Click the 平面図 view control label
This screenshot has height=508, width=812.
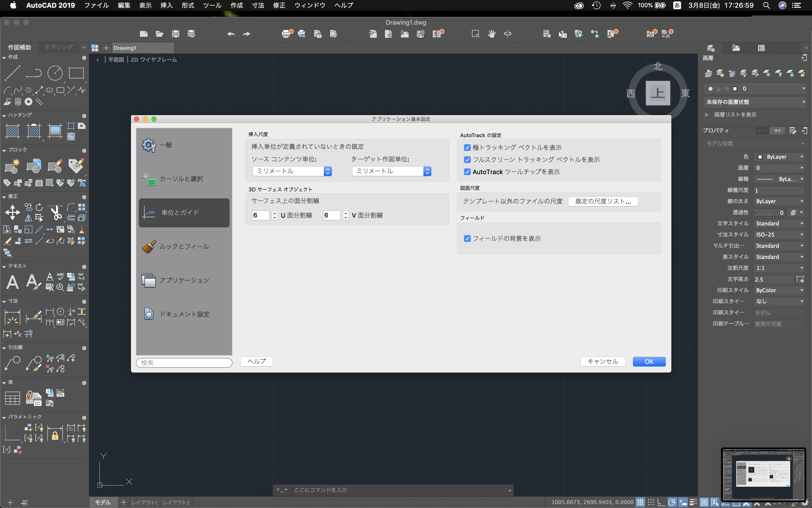click(x=116, y=60)
